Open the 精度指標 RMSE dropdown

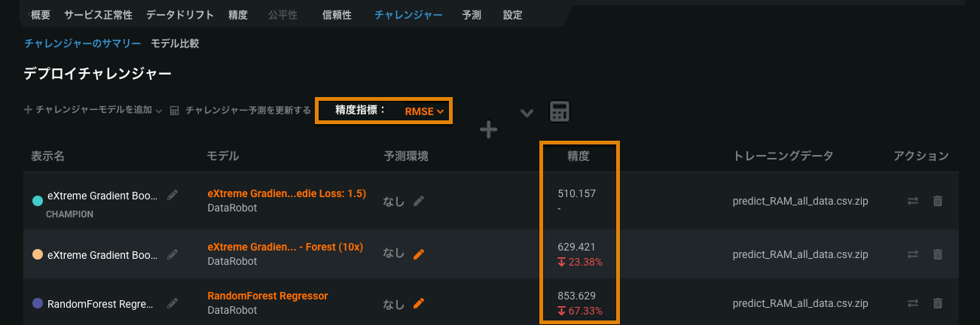[x=424, y=111]
